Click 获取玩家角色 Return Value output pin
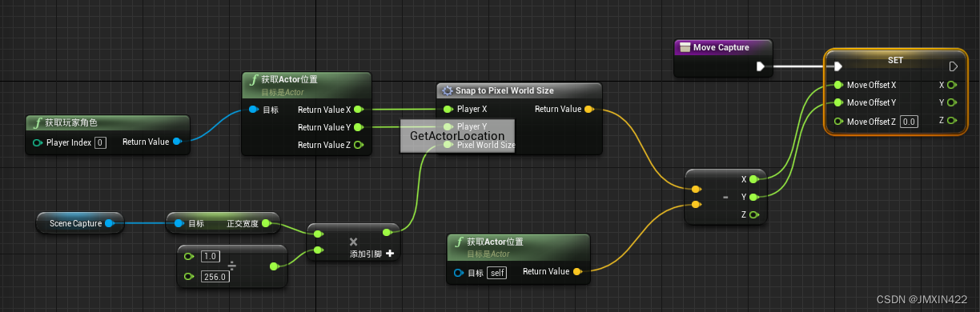The width and height of the screenshot is (980, 312). (x=177, y=142)
